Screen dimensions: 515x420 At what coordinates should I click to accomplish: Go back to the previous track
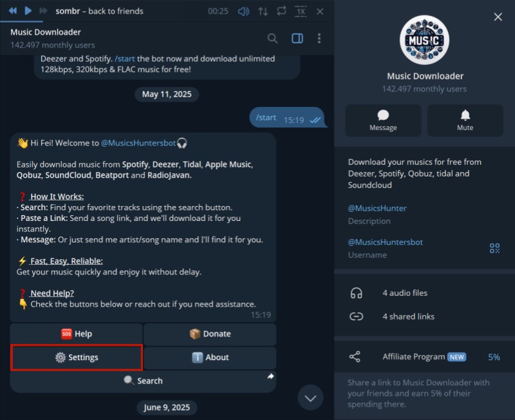(13, 10)
